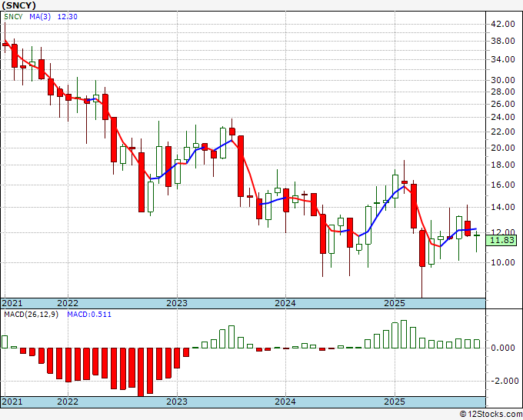Click the (SNCY) chart title

pyautogui.click(x=18, y=5)
